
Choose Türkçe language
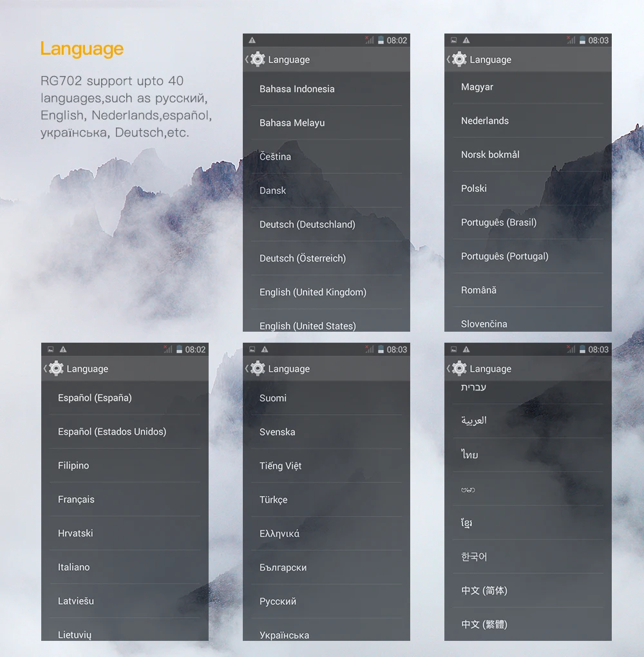[327, 500]
